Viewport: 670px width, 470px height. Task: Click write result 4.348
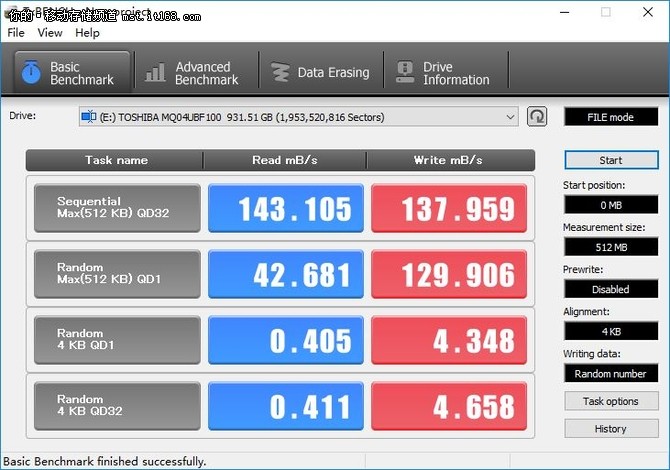pyautogui.click(x=449, y=340)
